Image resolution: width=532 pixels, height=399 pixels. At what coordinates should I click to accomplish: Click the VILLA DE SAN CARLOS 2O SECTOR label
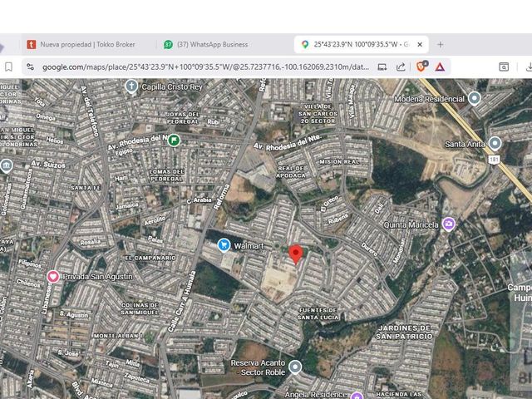pos(318,114)
